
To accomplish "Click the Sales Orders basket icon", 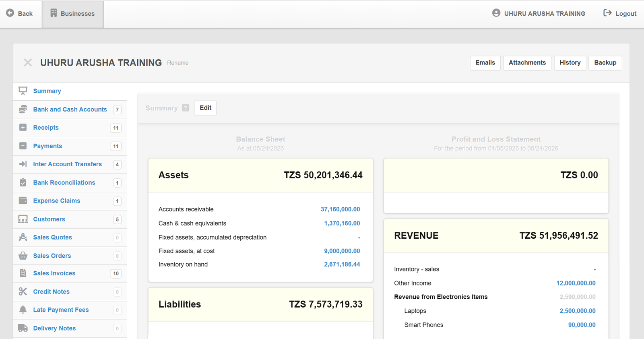I will pos(23,256).
